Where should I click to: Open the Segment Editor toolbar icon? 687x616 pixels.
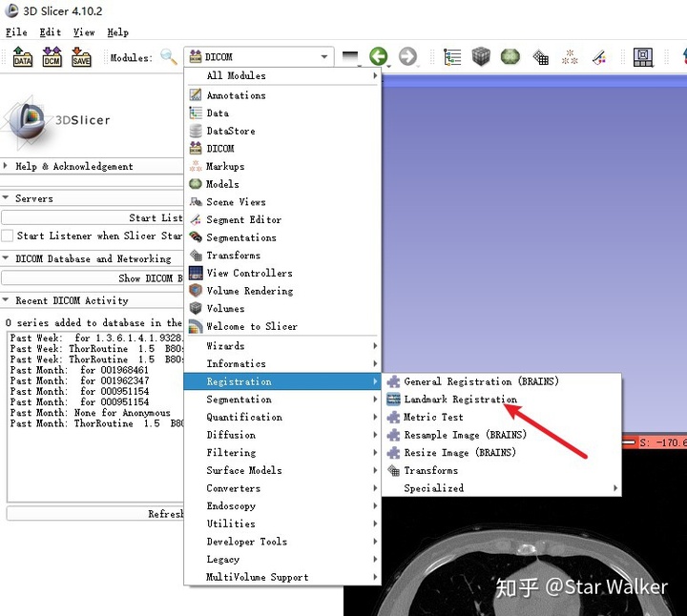pos(599,57)
